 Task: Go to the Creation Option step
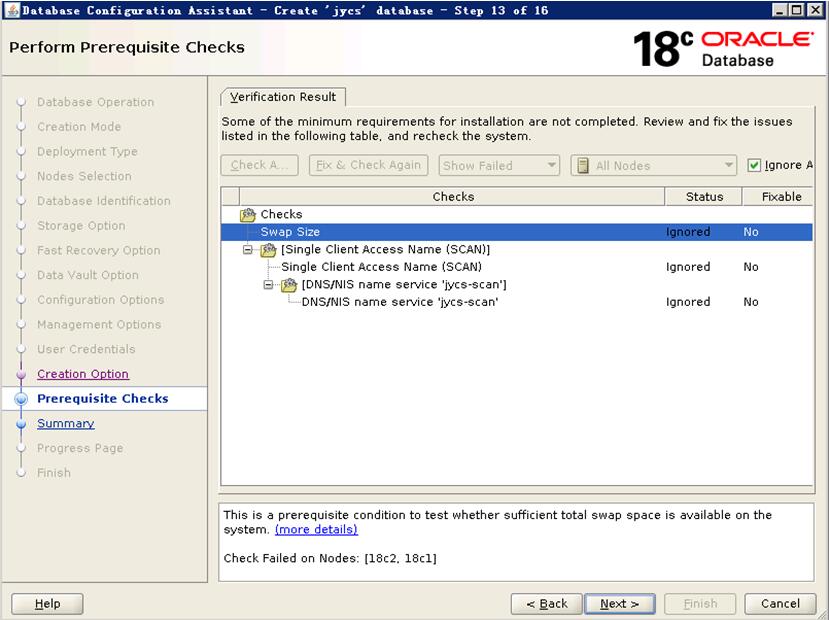[83, 374]
